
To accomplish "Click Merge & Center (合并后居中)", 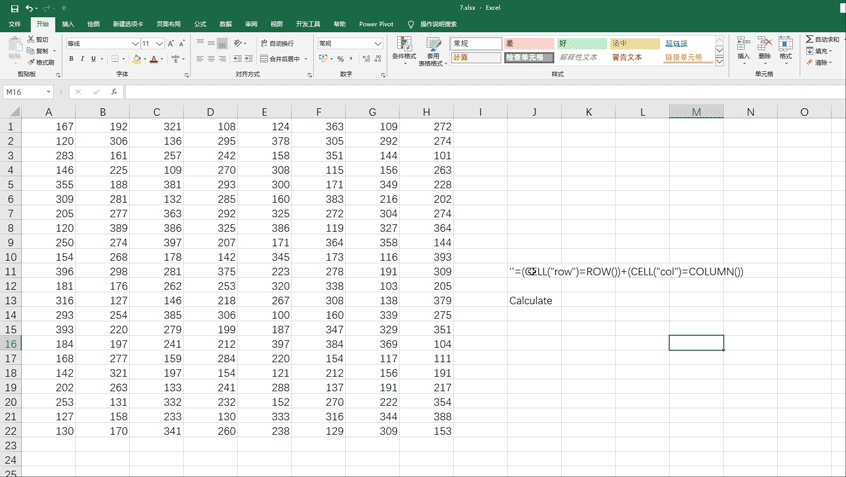I will coord(280,59).
